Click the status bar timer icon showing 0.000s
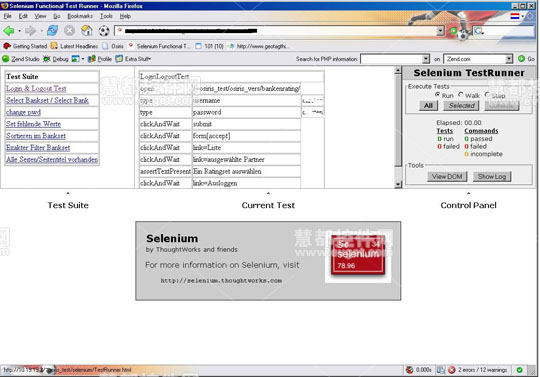This screenshot has height=377, width=540. (409, 370)
